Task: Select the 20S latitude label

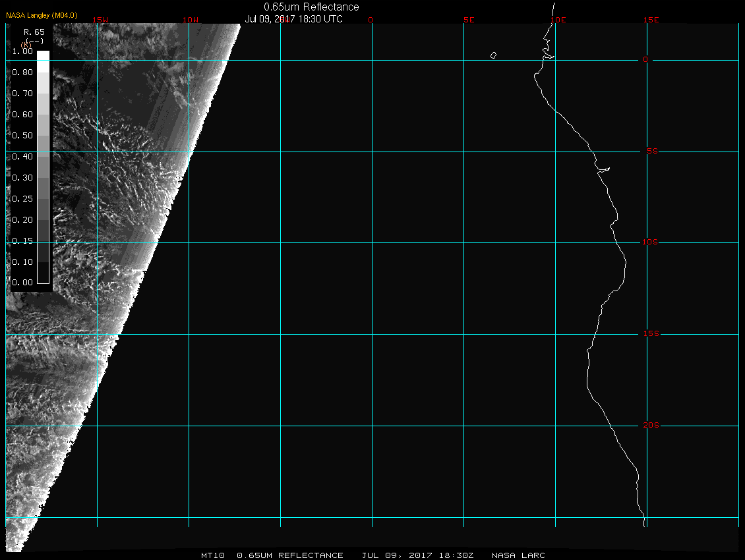Action: 651,426
